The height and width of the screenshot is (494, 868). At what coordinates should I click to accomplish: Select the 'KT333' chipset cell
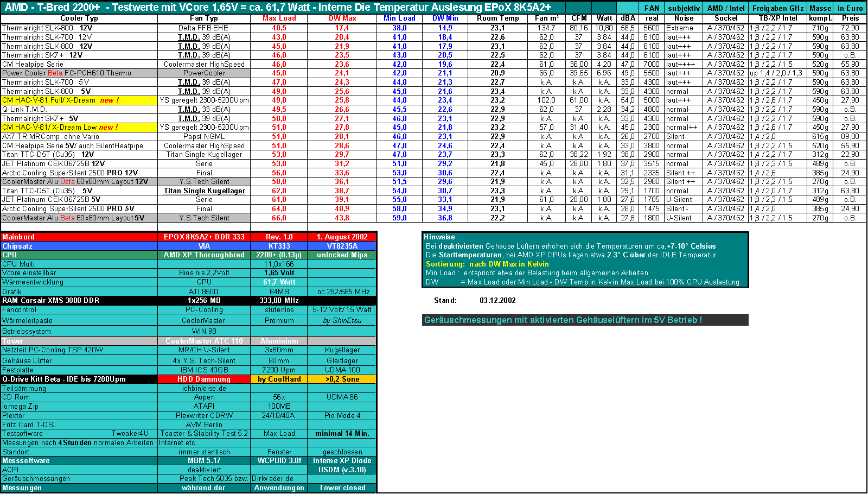coord(279,246)
